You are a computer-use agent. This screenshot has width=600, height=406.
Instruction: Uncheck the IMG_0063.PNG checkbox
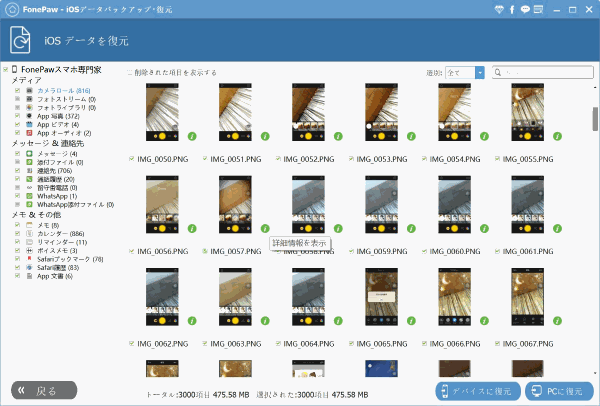205,343
